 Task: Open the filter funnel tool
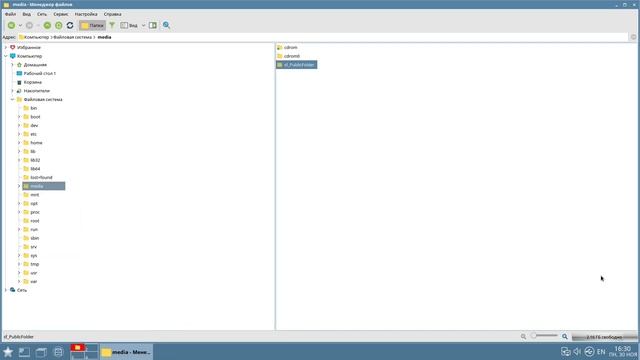[x=112, y=25]
